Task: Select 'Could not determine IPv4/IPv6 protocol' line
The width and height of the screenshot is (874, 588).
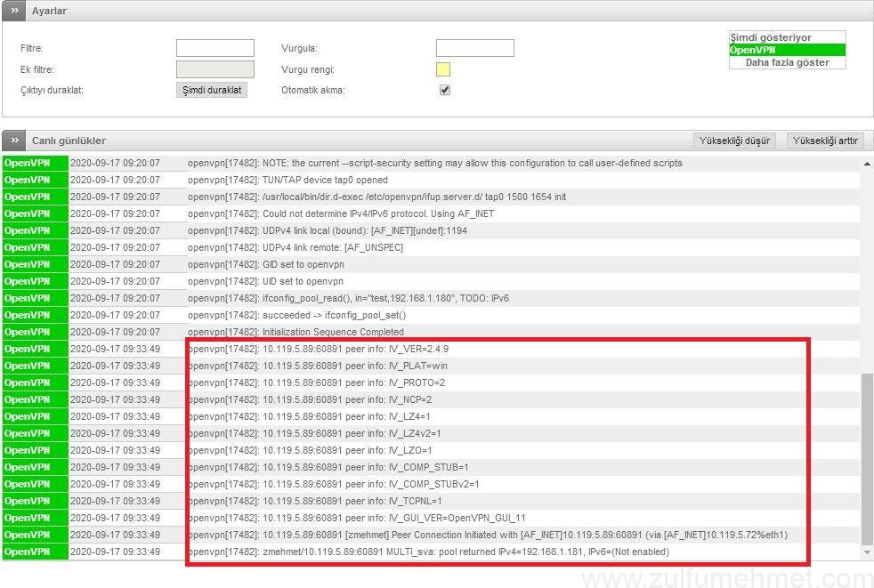Action: pyautogui.click(x=430, y=214)
